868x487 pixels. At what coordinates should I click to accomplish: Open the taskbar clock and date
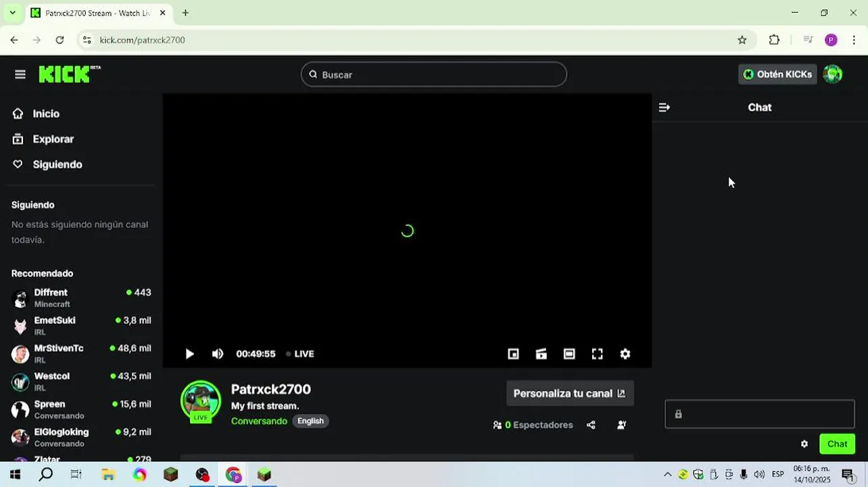(811, 474)
